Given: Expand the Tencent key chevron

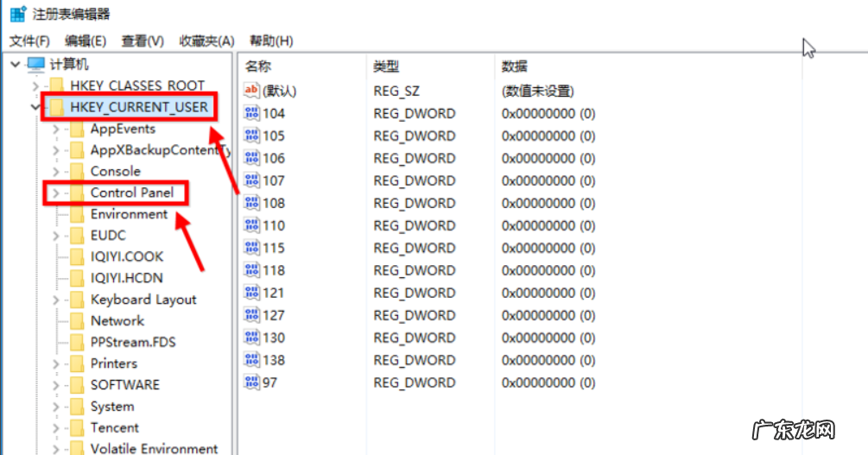Looking at the screenshot, I should click(x=56, y=428).
